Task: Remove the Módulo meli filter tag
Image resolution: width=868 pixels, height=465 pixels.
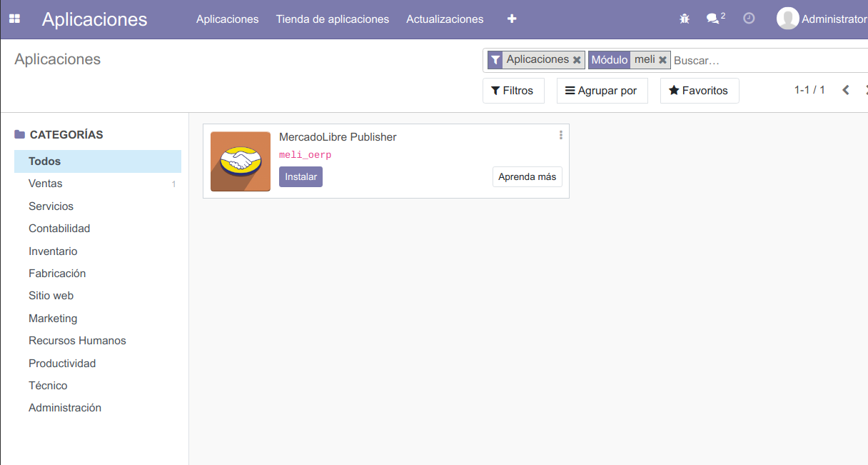Action: (662, 59)
